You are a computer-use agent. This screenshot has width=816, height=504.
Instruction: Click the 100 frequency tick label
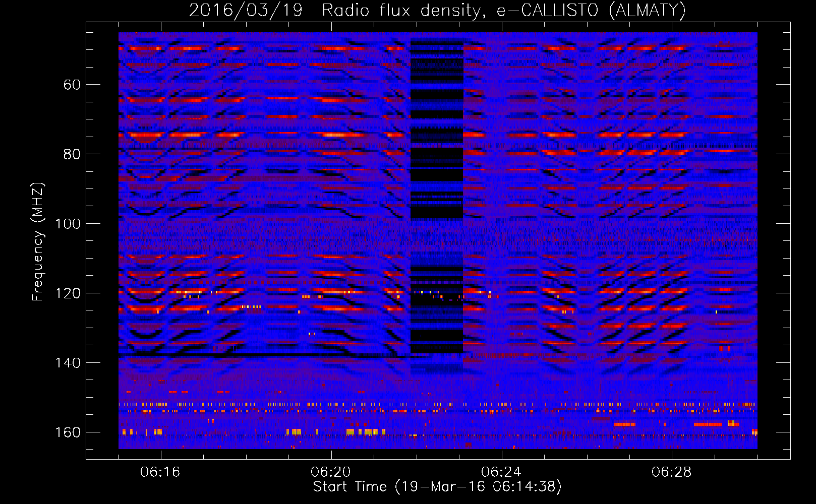pos(68,224)
